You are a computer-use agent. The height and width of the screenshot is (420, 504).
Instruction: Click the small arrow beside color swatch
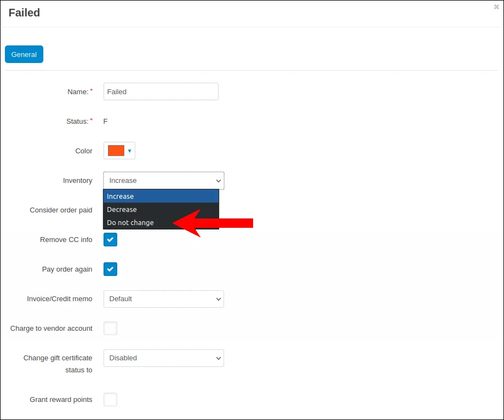(x=130, y=151)
